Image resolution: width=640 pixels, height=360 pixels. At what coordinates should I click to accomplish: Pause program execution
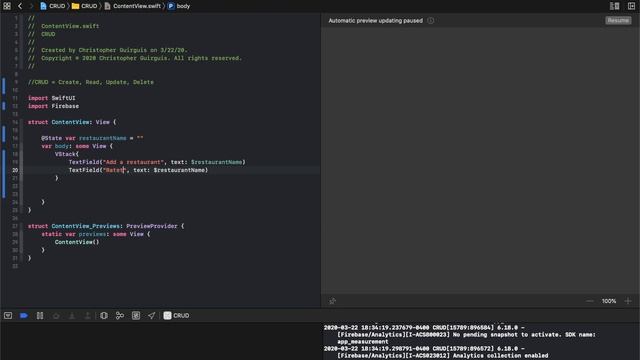point(40,316)
